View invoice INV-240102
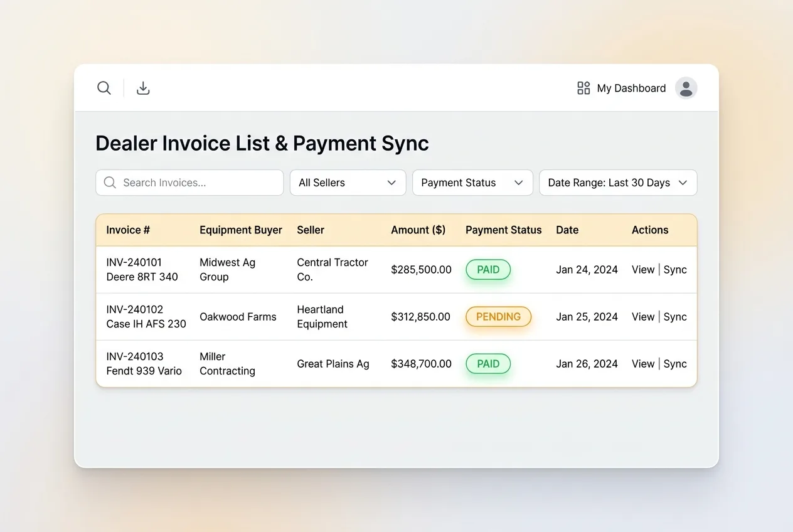 (x=643, y=317)
